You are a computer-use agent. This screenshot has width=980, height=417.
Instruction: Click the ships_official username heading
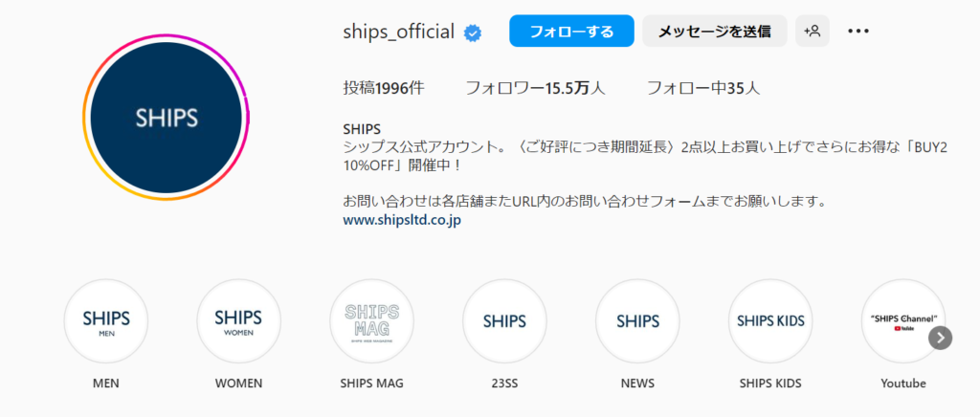click(398, 32)
